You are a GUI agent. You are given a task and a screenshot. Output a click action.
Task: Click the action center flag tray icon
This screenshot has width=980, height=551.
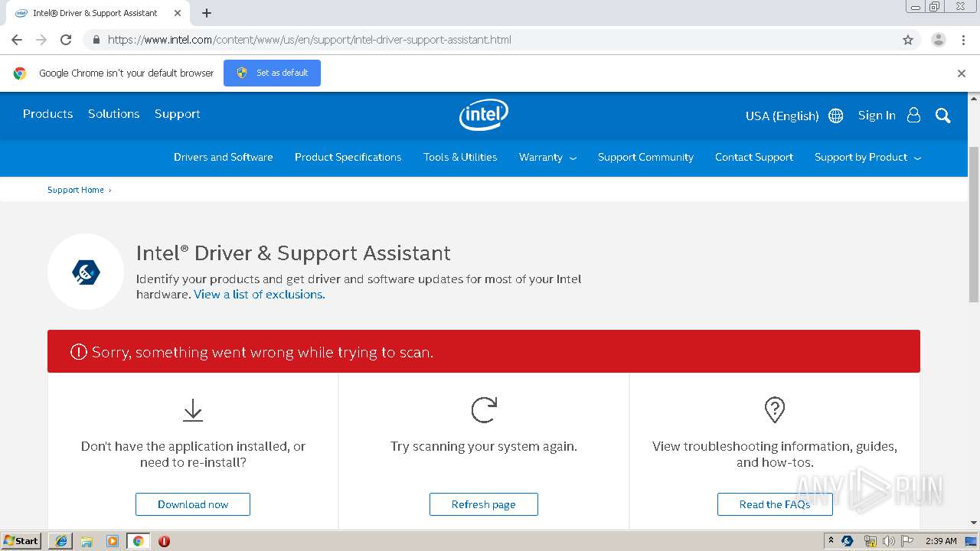[x=907, y=541]
